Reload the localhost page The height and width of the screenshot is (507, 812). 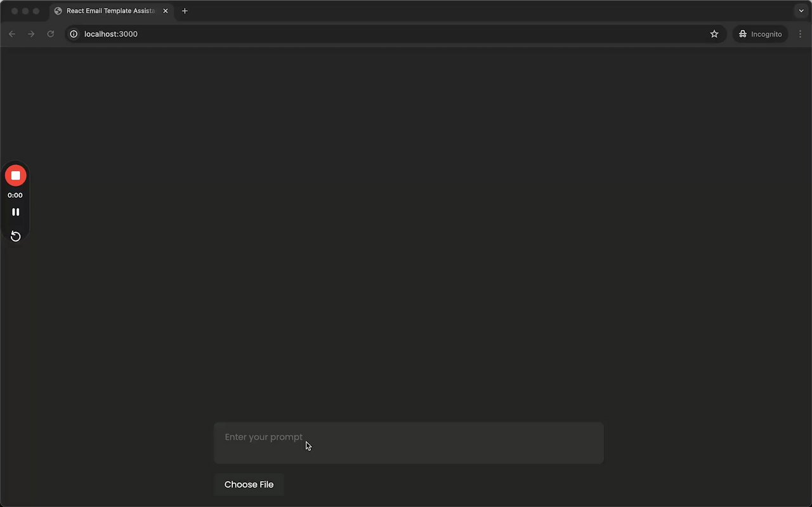pos(51,34)
